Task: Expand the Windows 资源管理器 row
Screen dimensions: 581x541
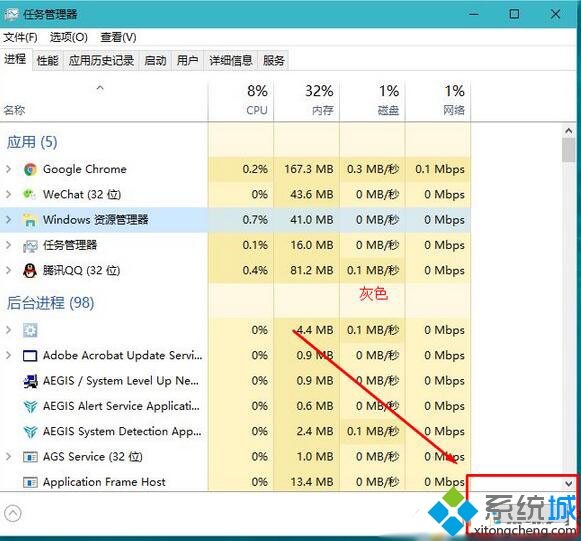Action: [9, 220]
